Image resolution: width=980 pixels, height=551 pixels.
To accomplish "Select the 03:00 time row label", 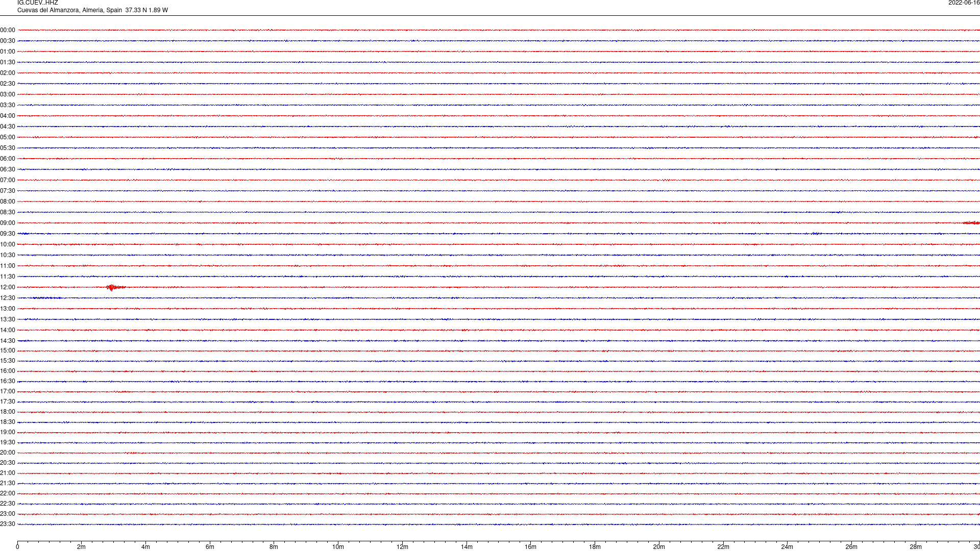I will point(8,94).
